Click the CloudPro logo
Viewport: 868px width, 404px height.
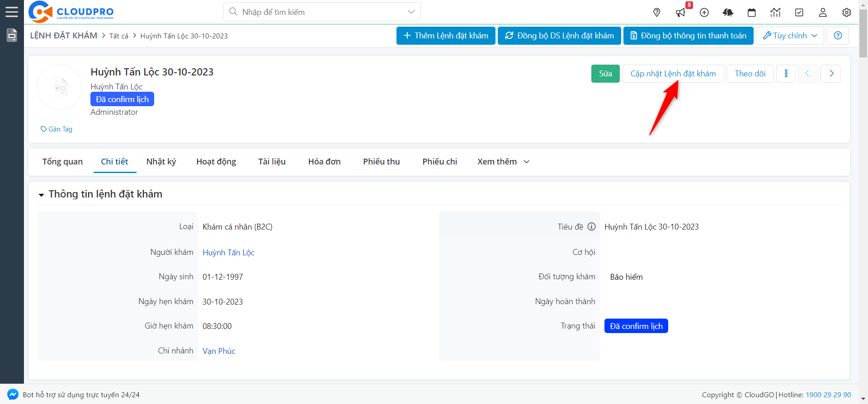point(71,12)
